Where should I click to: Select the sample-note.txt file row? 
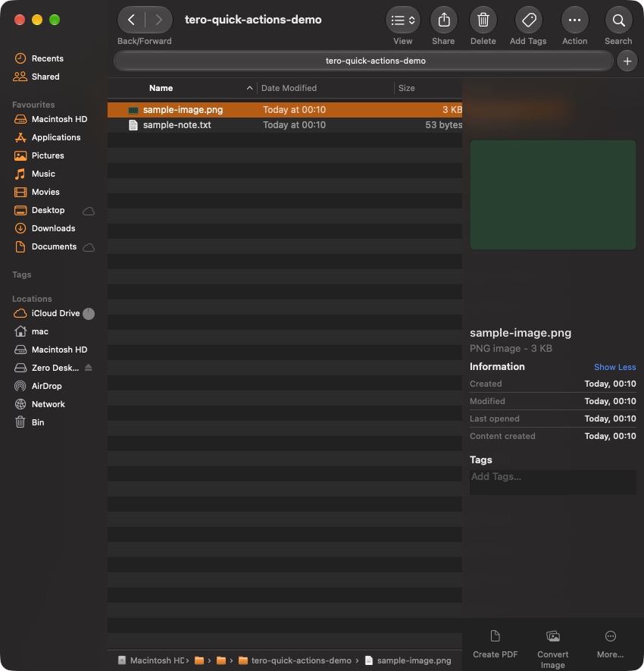point(285,125)
